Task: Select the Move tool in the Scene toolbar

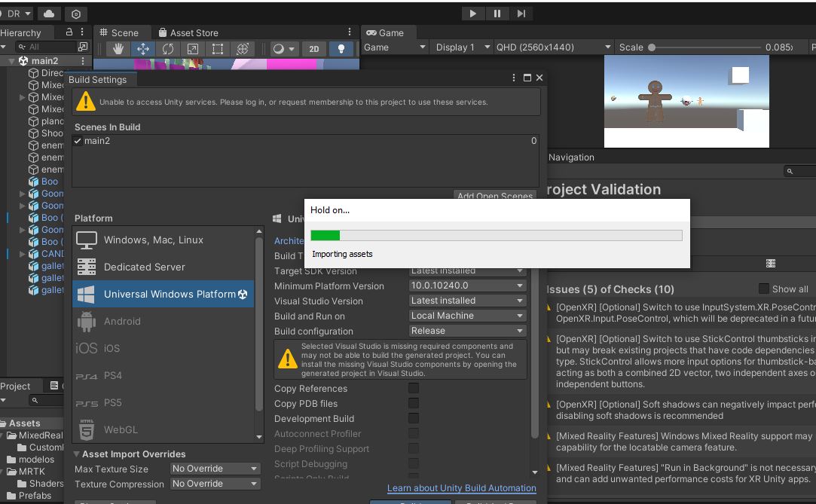Action: click(x=143, y=49)
